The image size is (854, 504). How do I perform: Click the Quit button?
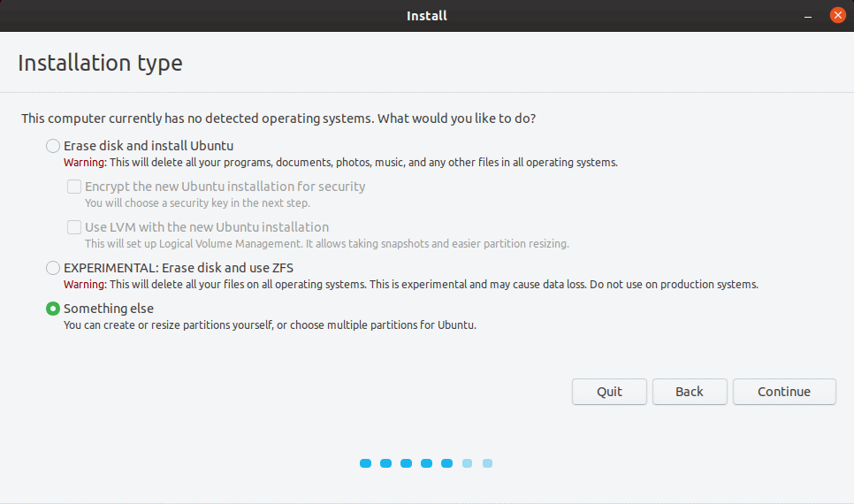click(x=609, y=391)
